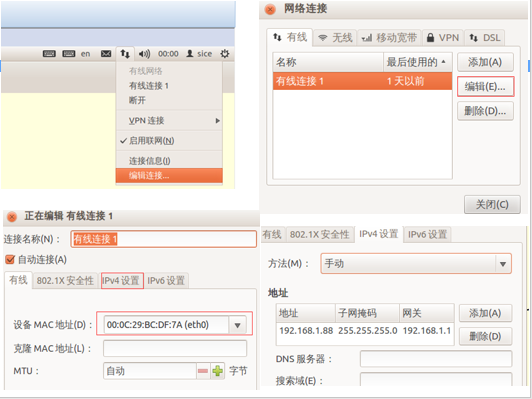Click the 网关 column header
Viewport: 532px width, 399px height.
(x=427, y=313)
